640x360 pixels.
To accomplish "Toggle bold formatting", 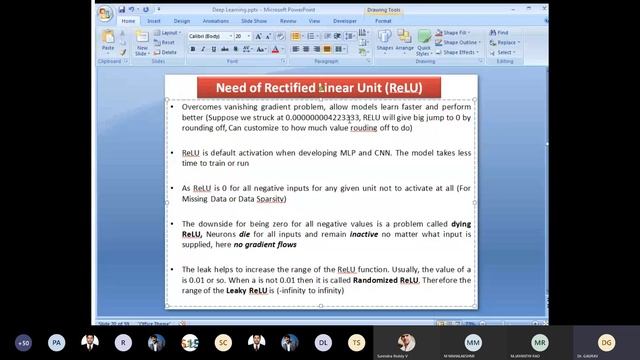I will [x=193, y=49].
